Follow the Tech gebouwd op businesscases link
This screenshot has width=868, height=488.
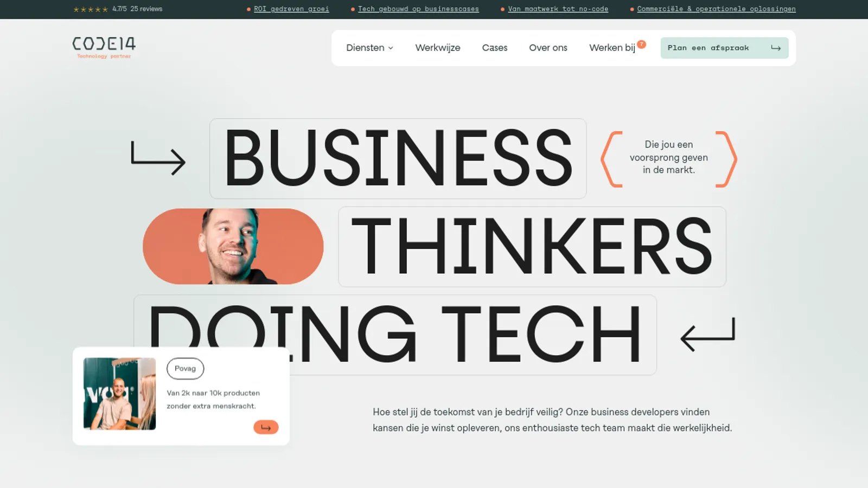[x=418, y=9]
